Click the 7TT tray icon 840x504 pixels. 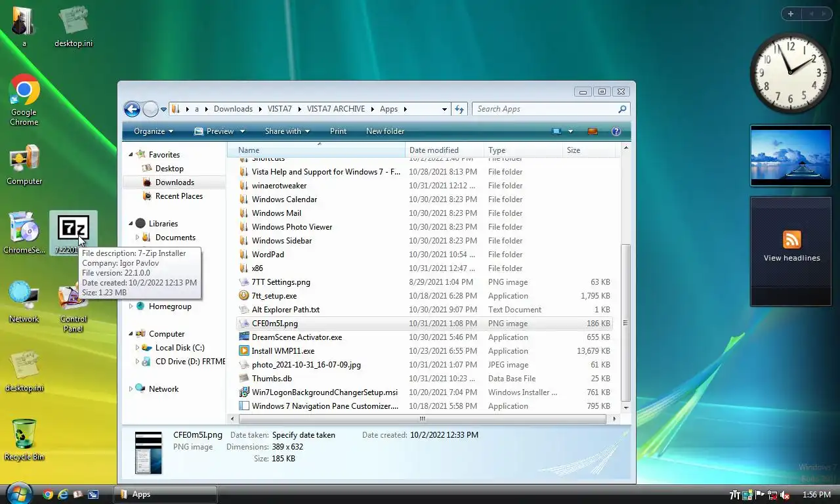(735, 495)
